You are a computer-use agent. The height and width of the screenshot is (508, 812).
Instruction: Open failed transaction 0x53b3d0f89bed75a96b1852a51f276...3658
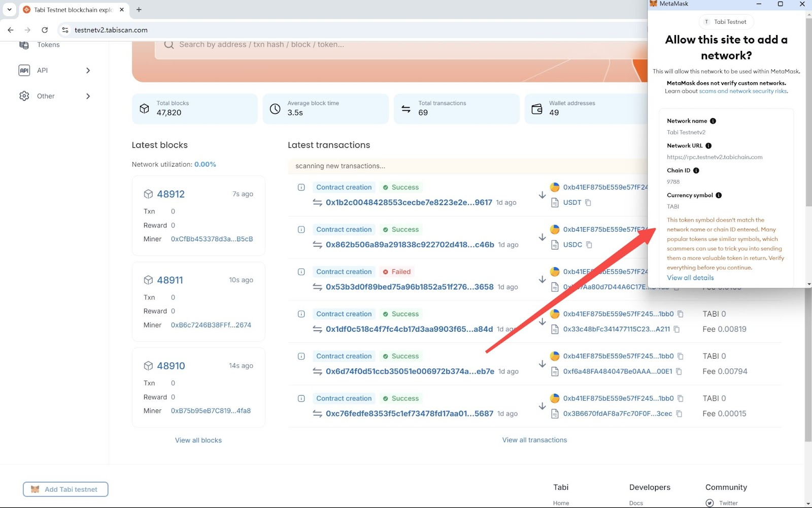(410, 287)
